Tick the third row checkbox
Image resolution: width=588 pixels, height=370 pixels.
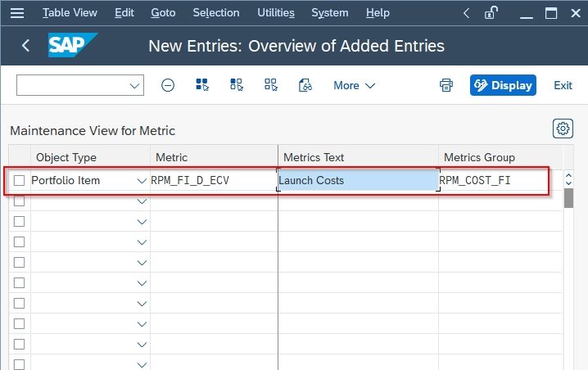pos(19,222)
